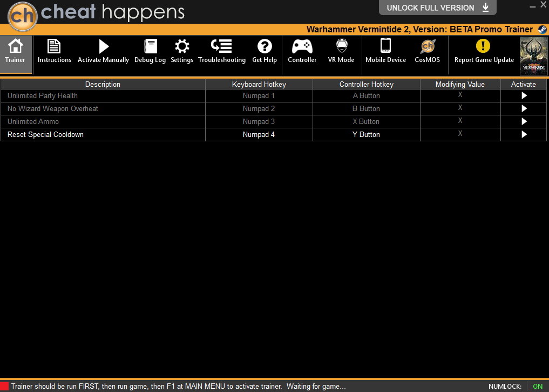Click the Activate column header
This screenshot has height=392, width=549.
pyautogui.click(x=524, y=84)
